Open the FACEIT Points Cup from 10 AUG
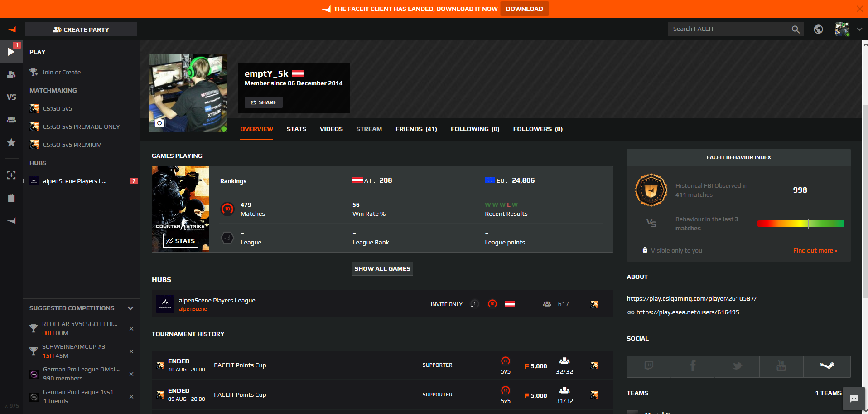This screenshot has height=414, width=868. pyautogui.click(x=382, y=365)
